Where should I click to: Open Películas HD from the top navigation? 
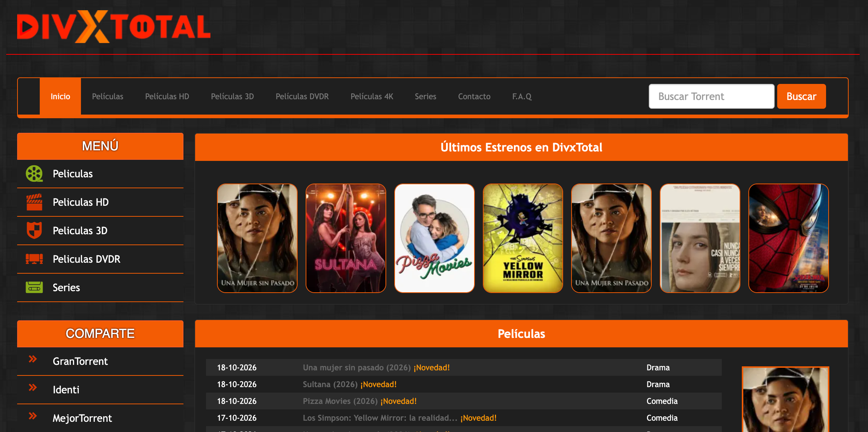point(167,96)
